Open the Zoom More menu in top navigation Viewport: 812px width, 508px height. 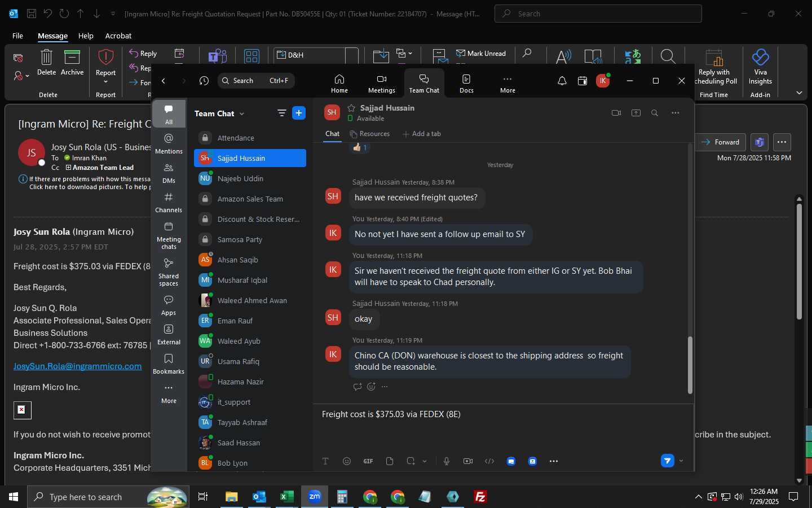pyautogui.click(x=507, y=83)
